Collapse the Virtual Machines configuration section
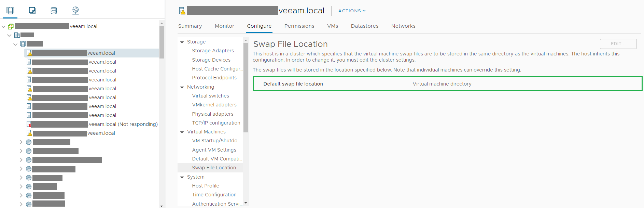This screenshot has width=644, height=208. [182, 132]
